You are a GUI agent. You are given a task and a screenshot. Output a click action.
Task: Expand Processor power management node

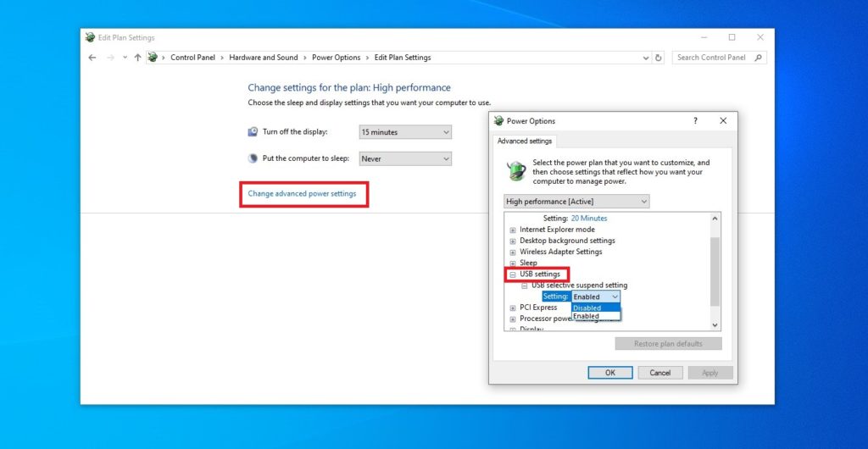click(513, 319)
